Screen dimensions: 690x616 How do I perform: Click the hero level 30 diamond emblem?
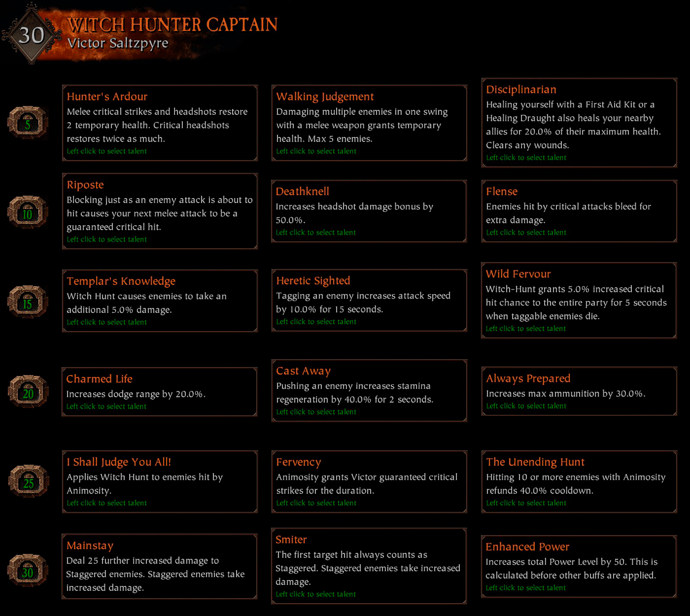coord(32,34)
